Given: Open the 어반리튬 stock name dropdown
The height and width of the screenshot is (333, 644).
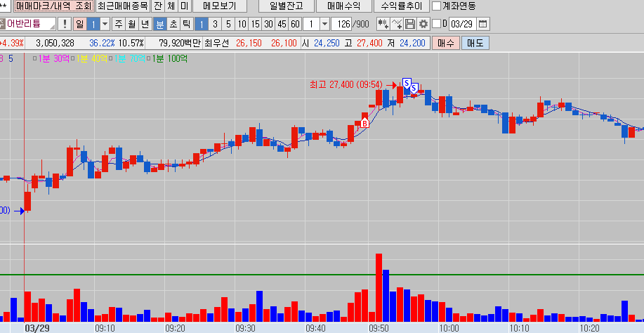Looking at the screenshot, I should click(52, 24).
